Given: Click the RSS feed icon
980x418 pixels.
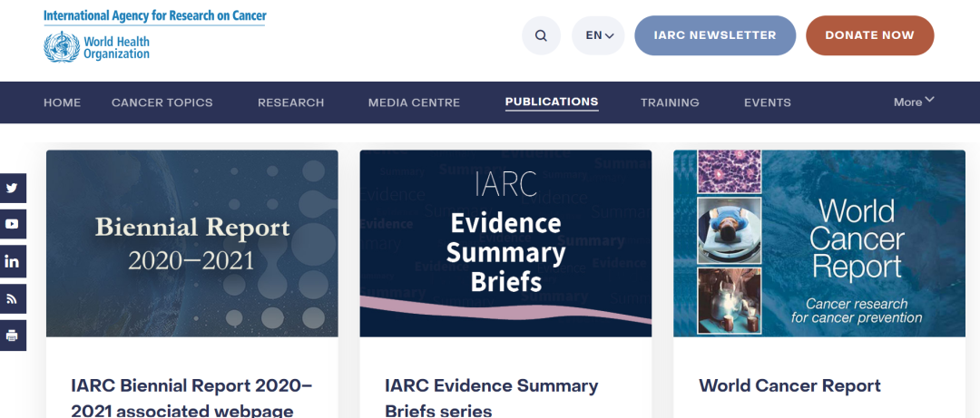Looking at the screenshot, I should pos(13,298).
